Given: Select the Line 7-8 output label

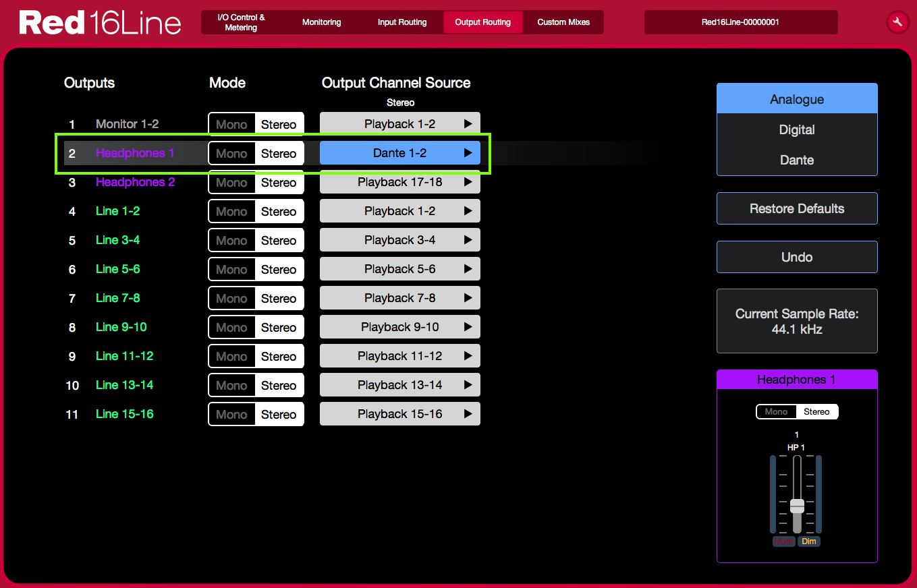Looking at the screenshot, I should coord(118,298).
